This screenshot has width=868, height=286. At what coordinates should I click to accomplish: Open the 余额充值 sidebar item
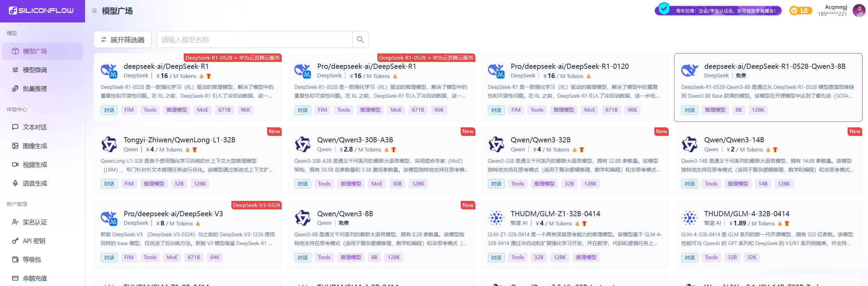point(43,278)
